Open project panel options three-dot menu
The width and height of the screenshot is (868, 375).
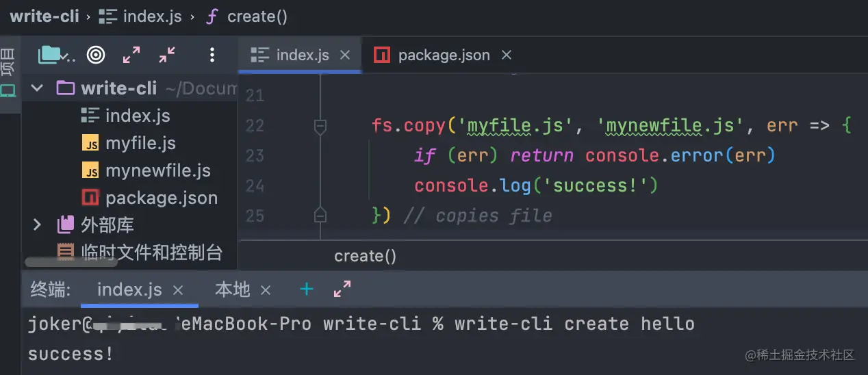[x=212, y=55]
